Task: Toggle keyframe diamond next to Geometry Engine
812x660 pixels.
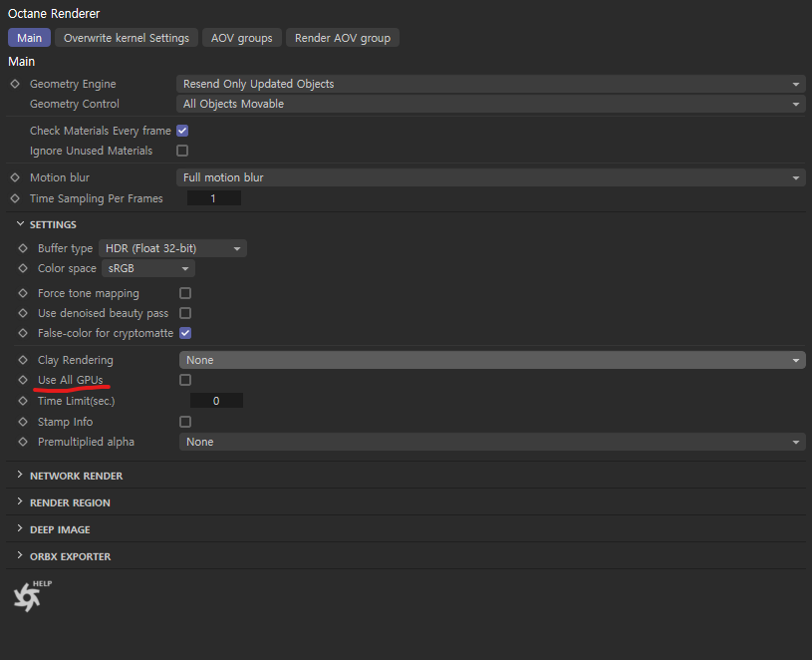Action: 15,84
